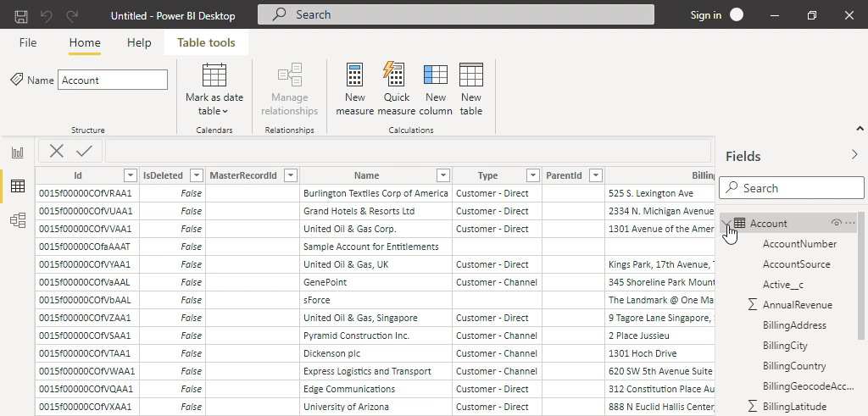
Task: Click the Fields pane Search box
Action: [792, 188]
